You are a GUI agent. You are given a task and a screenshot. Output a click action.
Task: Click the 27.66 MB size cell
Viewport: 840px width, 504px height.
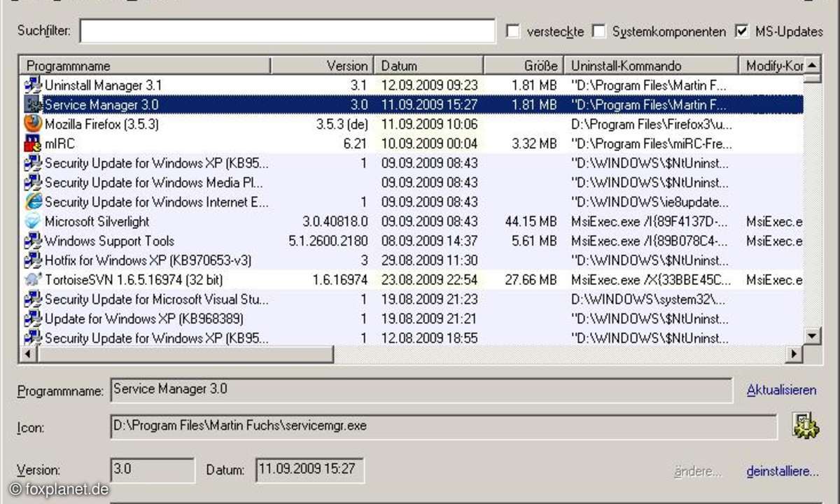[531, 280]
